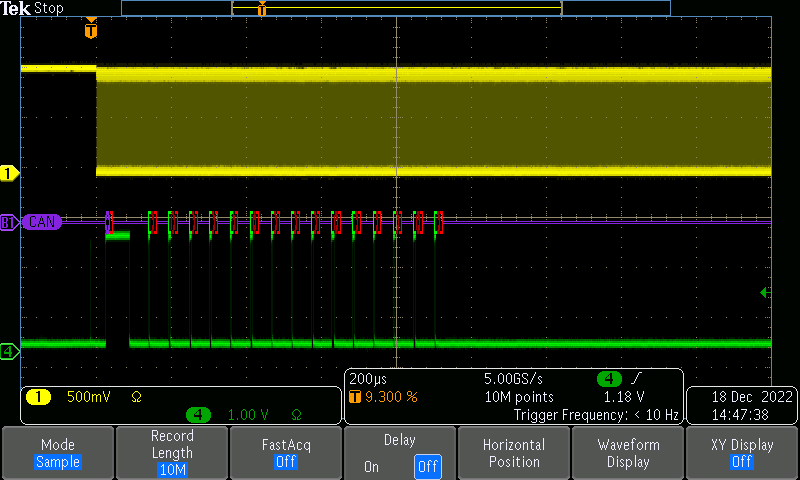Click the Tek logo
The height and width of the screenshot is (480, 800).
(16, 8)
